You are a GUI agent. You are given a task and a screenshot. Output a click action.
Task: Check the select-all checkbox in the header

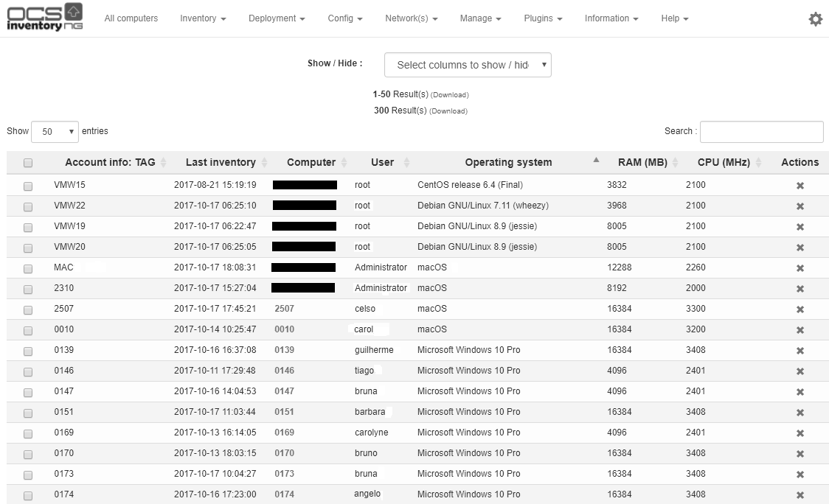click(x=27, y=162)
